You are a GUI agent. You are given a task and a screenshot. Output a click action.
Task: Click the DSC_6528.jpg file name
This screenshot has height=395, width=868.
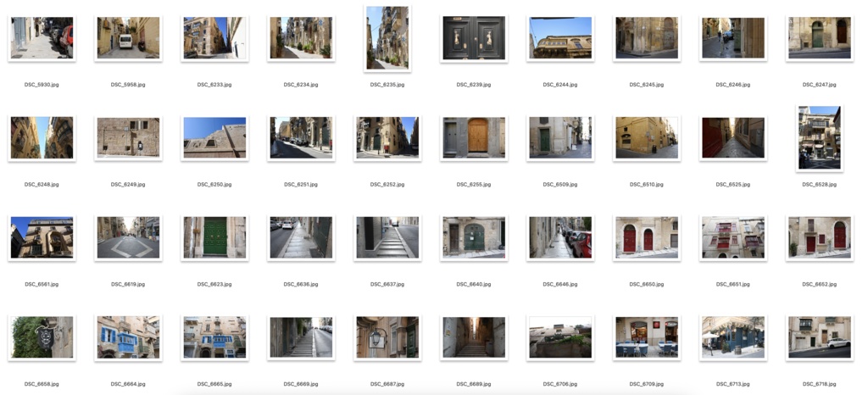click(820, 184)
